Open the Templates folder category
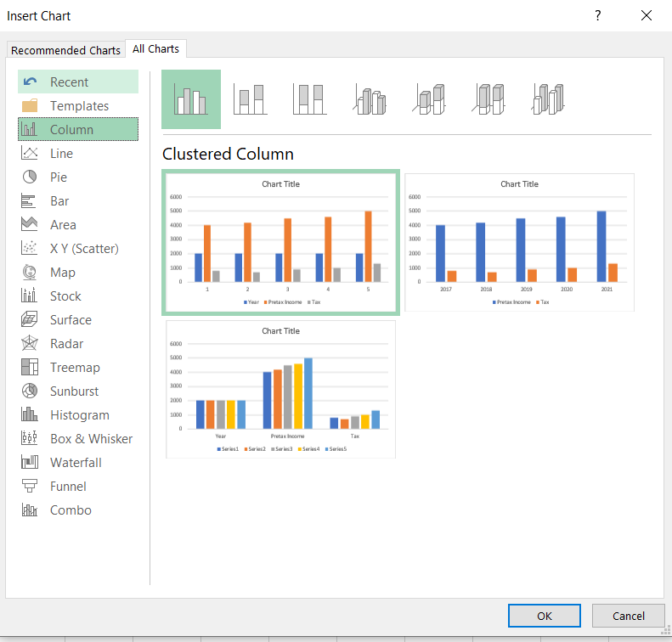 pyautogui.click(x=79, y=106)
